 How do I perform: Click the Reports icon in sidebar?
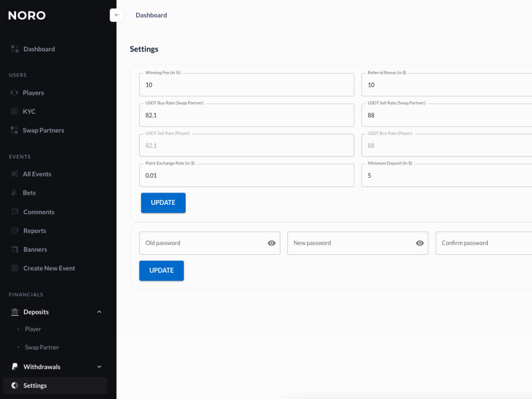tap(14, 230)
